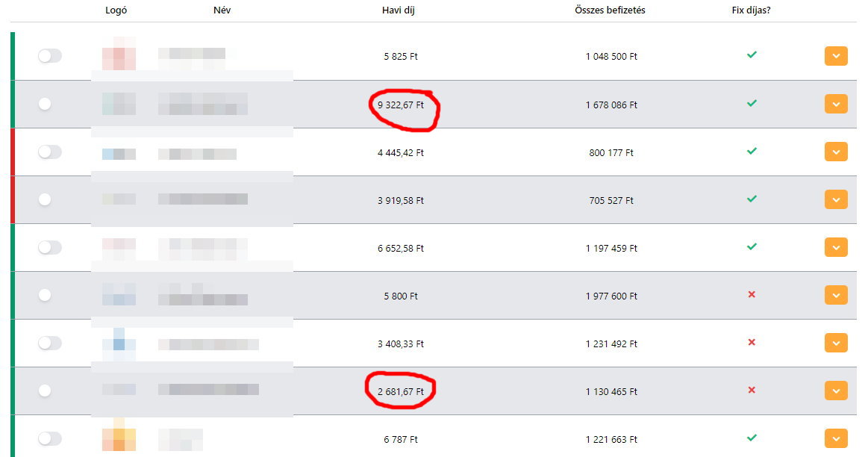Click green checkmark in the 3 919,58 Ft row
Viewport: 868px width, 457px height.
pos(752,199)
